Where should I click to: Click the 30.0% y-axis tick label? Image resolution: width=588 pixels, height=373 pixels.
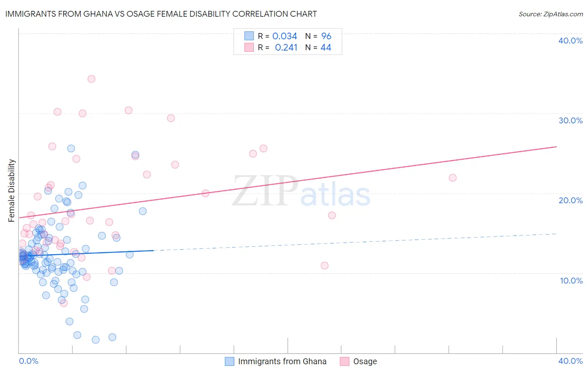coord(570,120)
